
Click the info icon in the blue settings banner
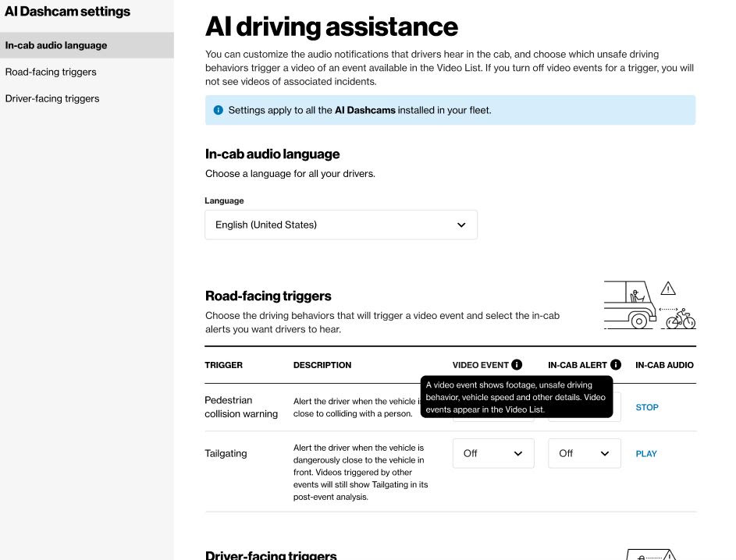tap(219, 110)
